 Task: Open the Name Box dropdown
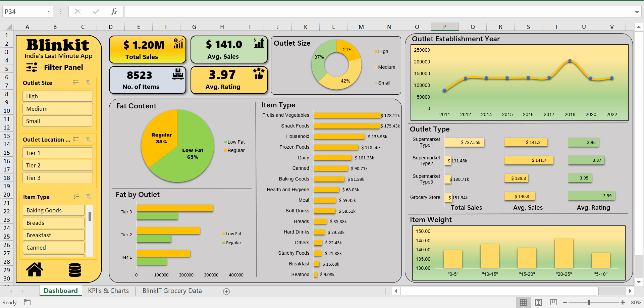(48, 12)
